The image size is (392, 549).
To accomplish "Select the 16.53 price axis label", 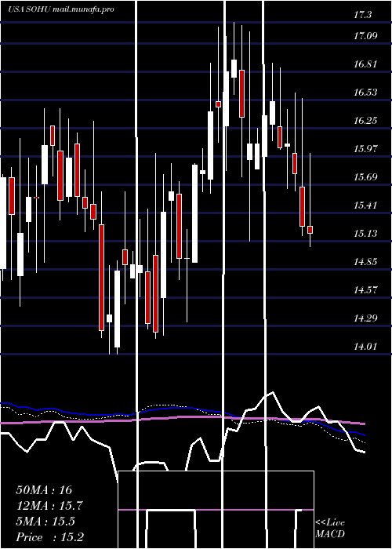I will (x=366, y=93).
